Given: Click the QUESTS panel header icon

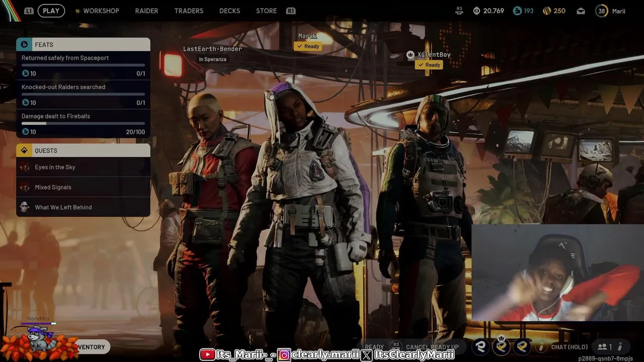Looking at the screenshot, I should (24, 150).
